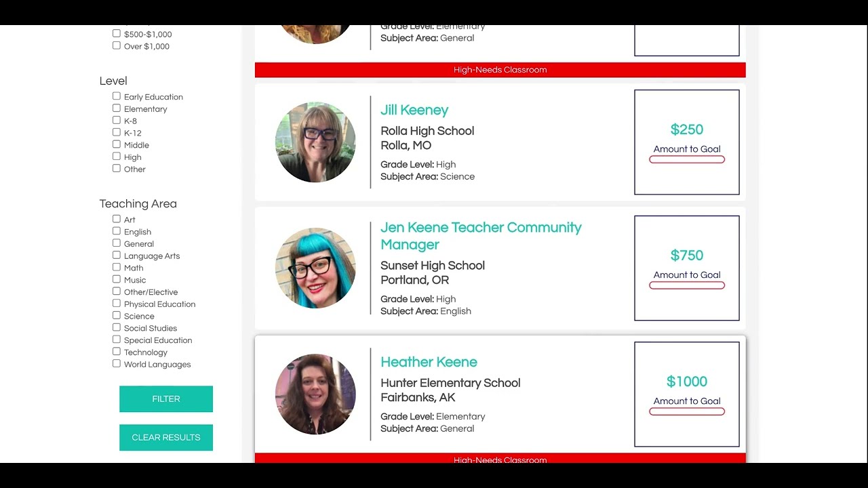Click 'Portland, OR' location text
The width and height of the screenshot is (868, 488).
(x=414, y=280)
